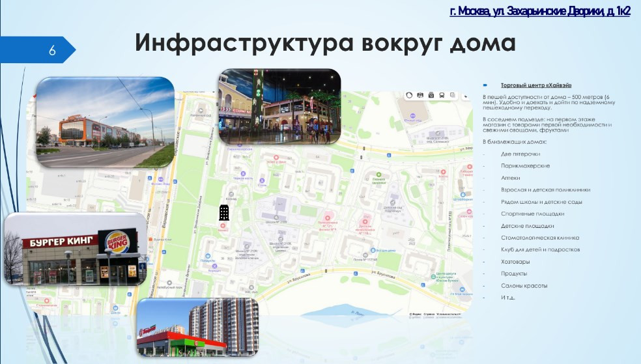Select the И т.д. final list item

(x=508, y=298)
